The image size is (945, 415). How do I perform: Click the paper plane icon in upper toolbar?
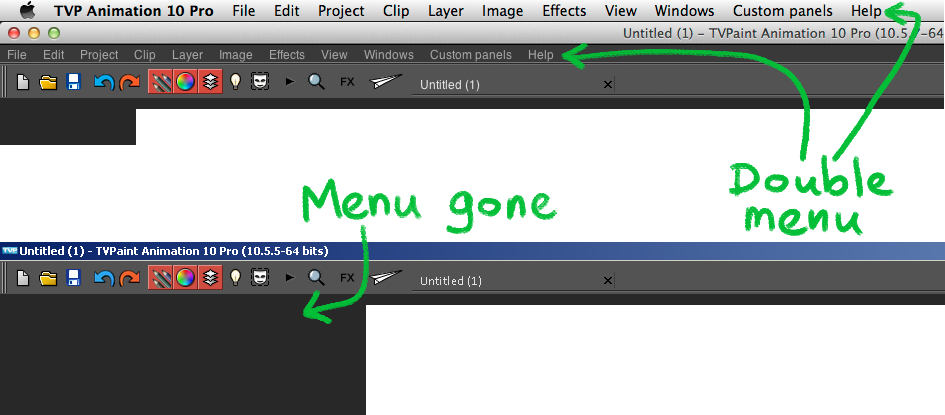(386, 81)
